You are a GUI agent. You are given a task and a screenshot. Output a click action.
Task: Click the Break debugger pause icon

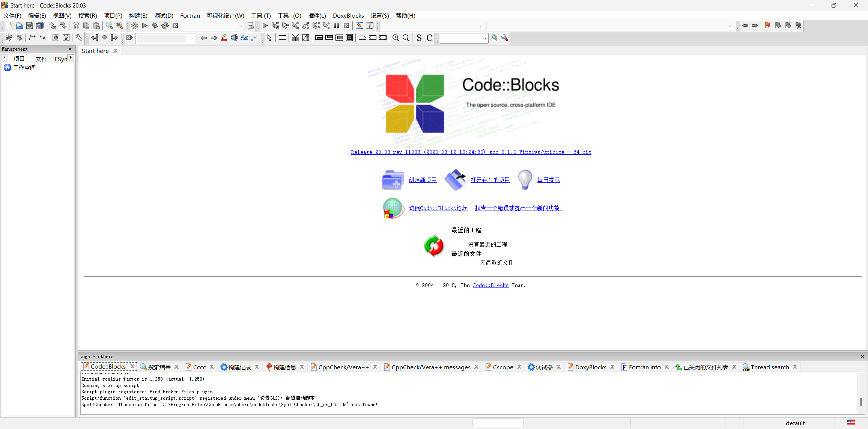coord(337,26)
